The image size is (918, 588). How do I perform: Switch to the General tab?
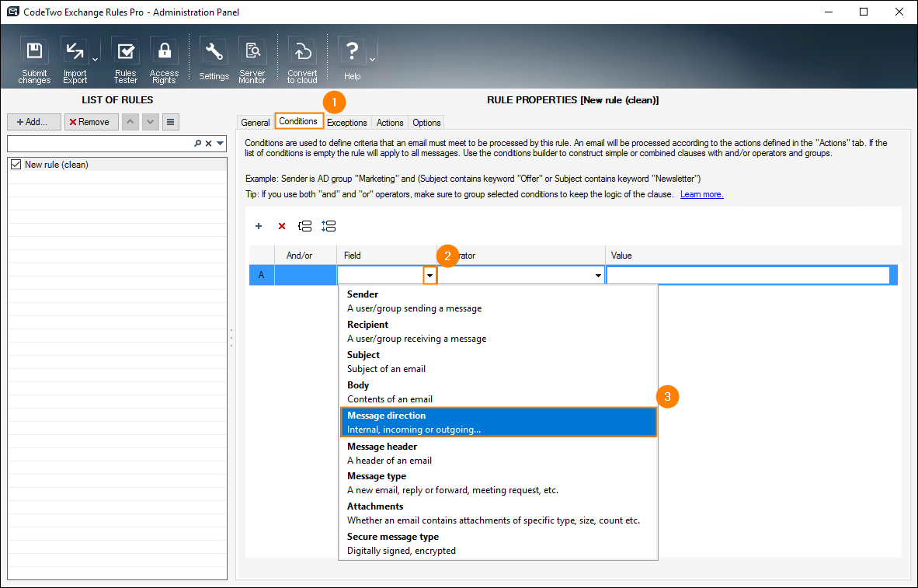256,123
